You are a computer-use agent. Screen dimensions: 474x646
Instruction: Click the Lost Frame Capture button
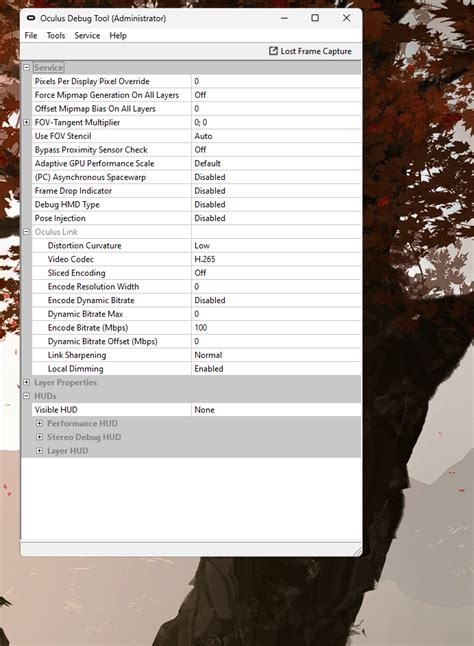(x=310, y=51)
